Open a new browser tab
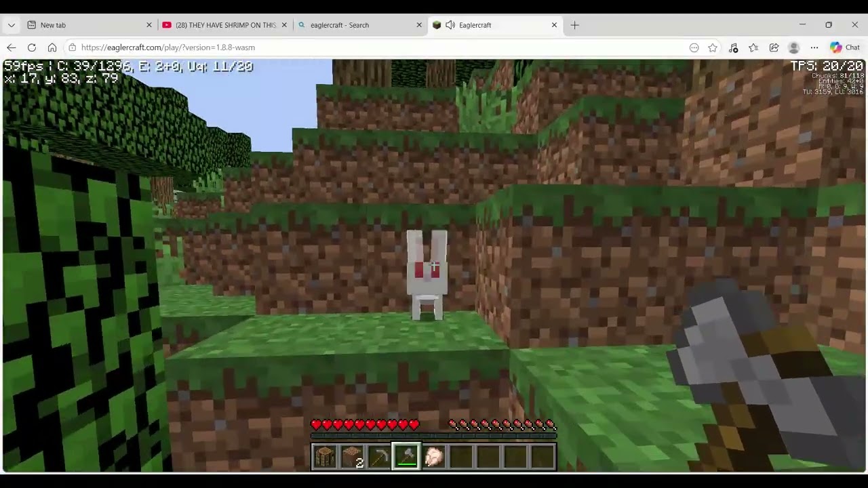 (x=574, y=25)
